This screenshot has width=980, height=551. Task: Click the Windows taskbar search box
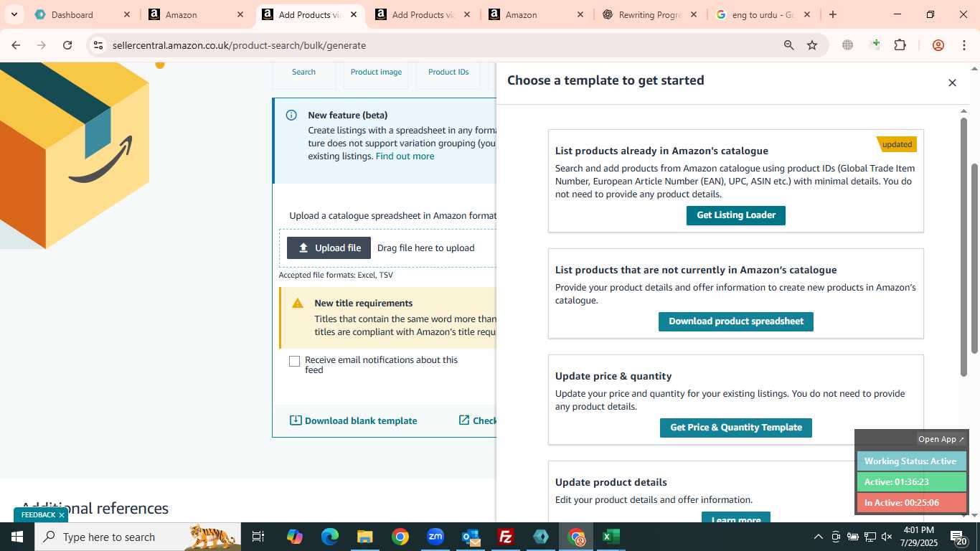point(138,537)
